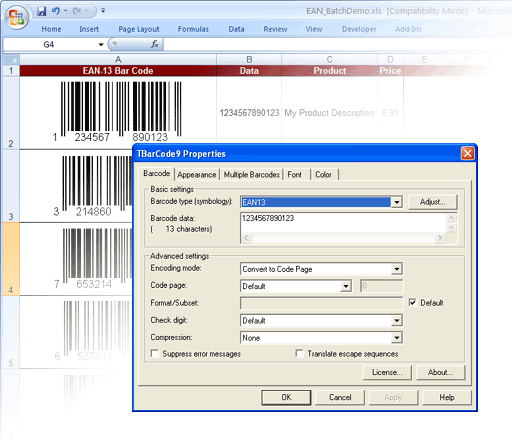This screenshot has height=440, width=512.
Task: Open the Developer ribbon tab
Action: click(359, 29)
